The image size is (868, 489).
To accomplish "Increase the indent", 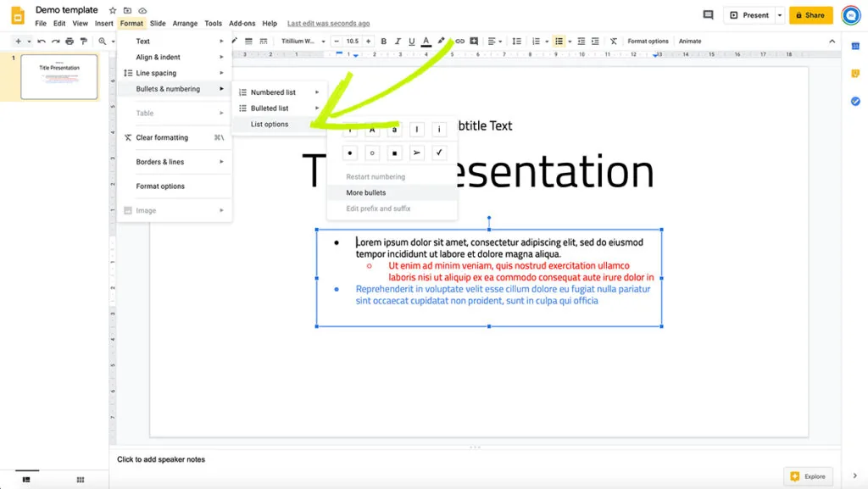I will 595,41.
